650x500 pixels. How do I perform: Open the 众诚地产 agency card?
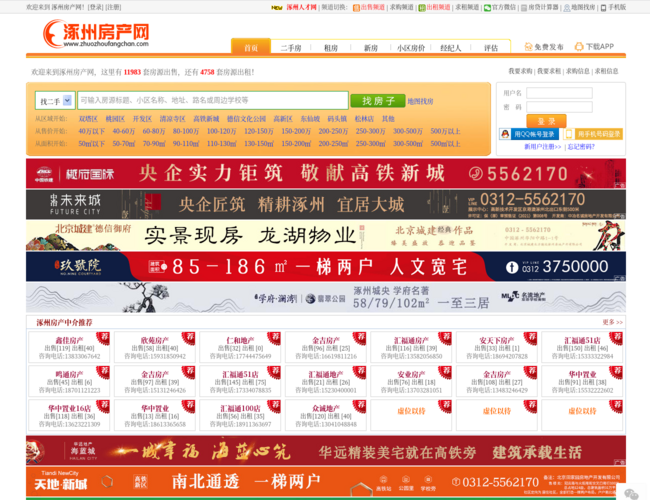(326, 415)
